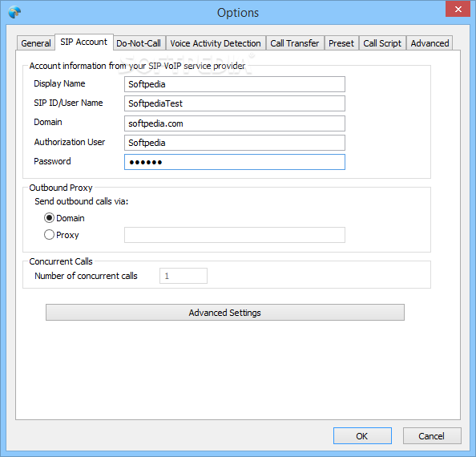This screenshot has width=476, height=457.
Task: Click the Domain text field
Action: click(x=235, y=123)
